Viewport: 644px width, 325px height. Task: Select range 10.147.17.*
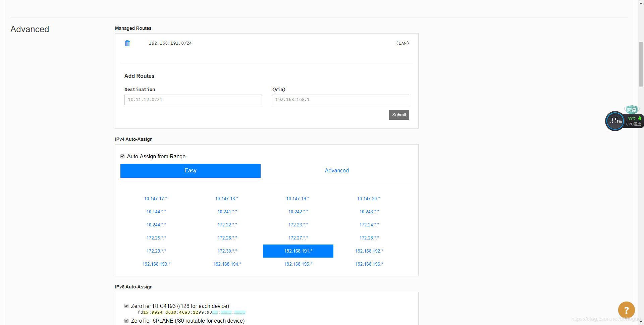point(156,199)
